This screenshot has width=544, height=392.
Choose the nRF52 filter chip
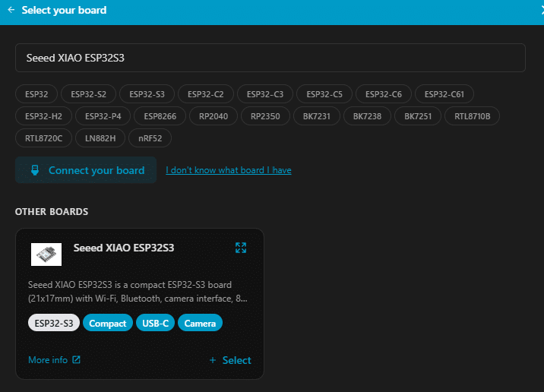coord(150,138)
